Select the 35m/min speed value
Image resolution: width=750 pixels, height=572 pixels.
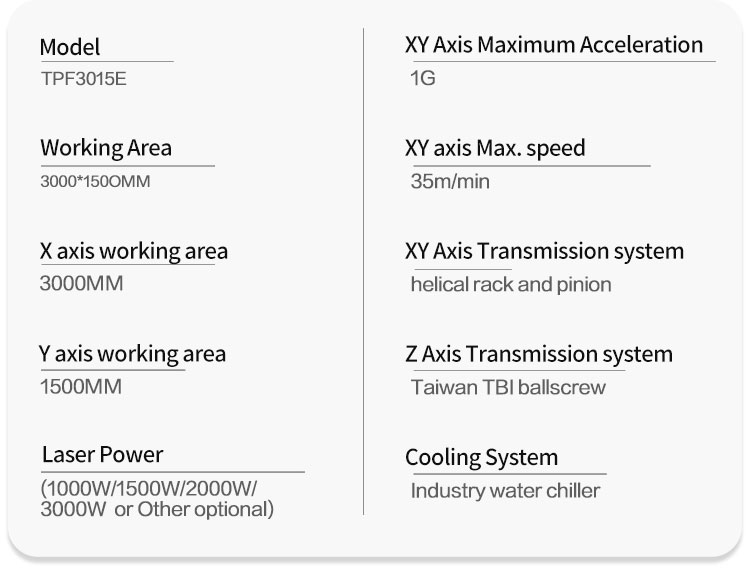tap(450, 182)
